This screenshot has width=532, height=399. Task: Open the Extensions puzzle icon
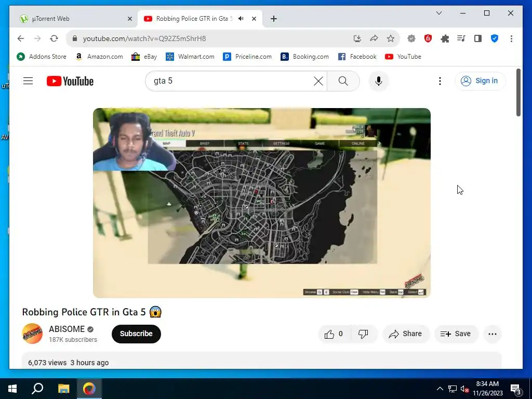tap(445, 38)
